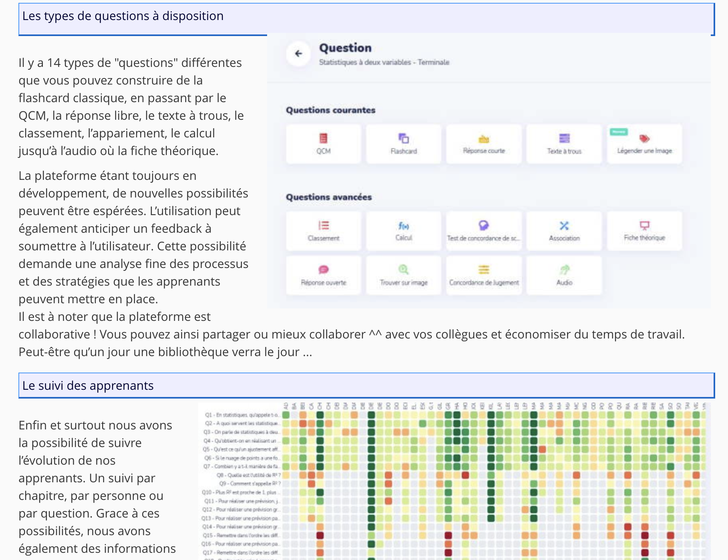Click the back arrow beside Question title
The height and width of the screenshot is (560, 728).
[x=298, y=54]
